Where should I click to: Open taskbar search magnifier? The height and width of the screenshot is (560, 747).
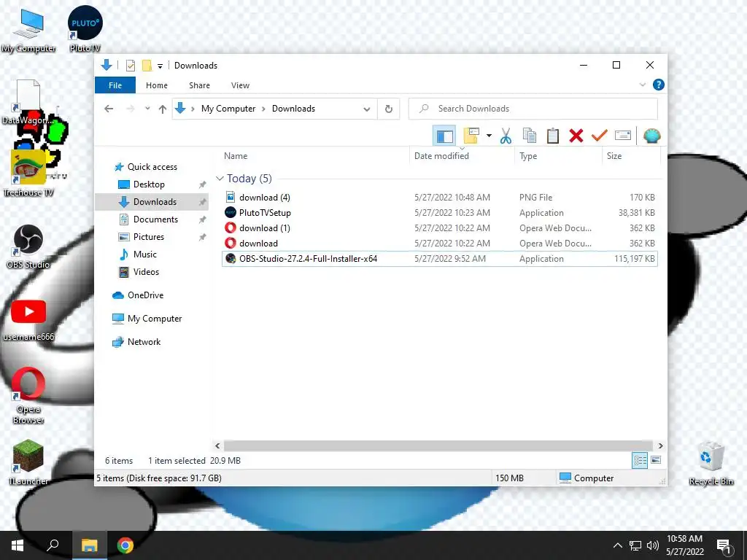[x=53, y=545]
